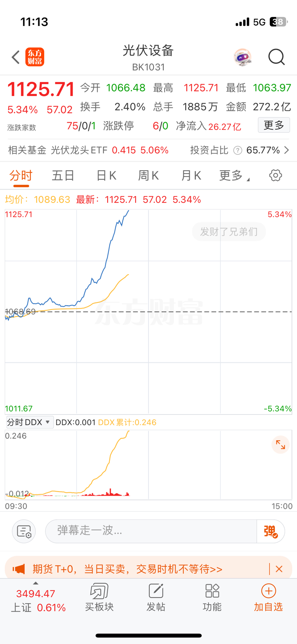Expand 投资占比 fund details chevron
This screenshot has width=297, height=644.
(x=287, y=150)
